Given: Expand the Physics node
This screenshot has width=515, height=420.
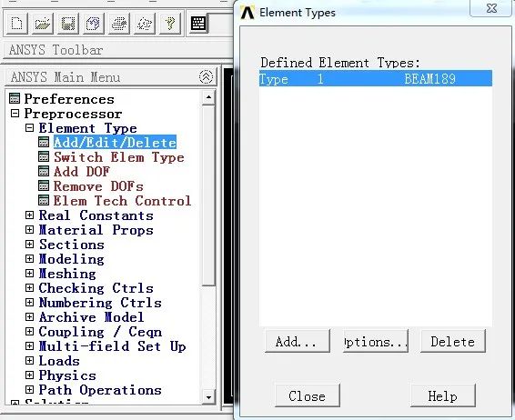Looking at the screenshot, I should (29, 375).
